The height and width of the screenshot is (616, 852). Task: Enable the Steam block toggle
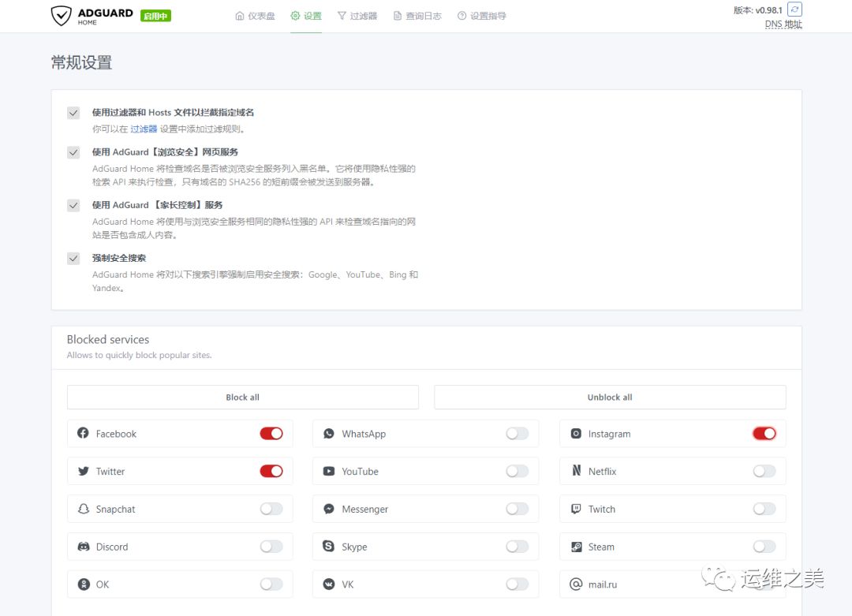764,547
